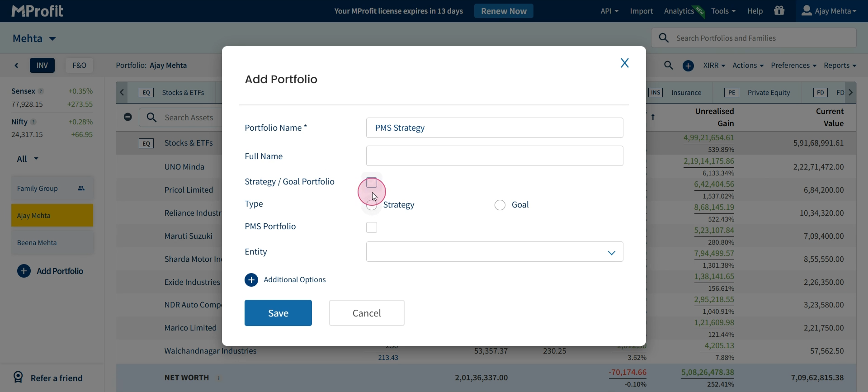Click the Renew Now button
The width and height of the screenshot is (868, 392).
click(x=504, y=11)
